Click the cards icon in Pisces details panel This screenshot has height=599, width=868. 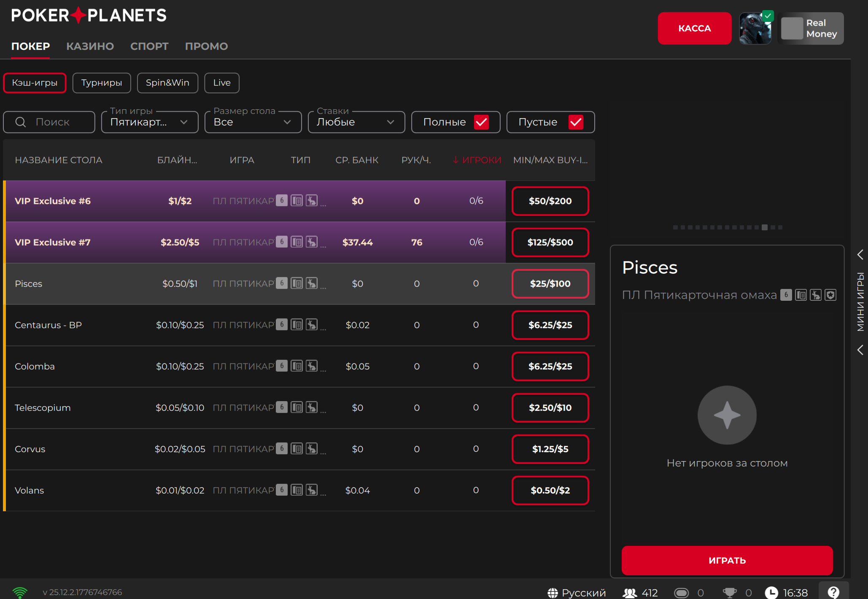[x=801, y=295]
